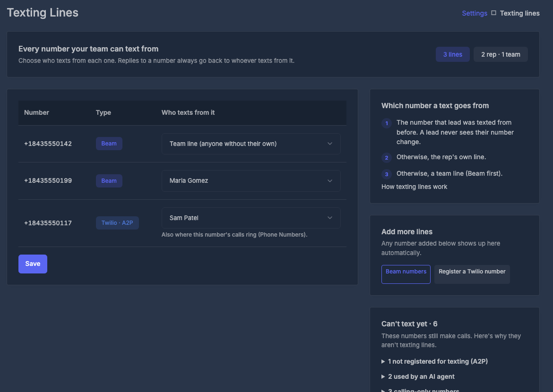This screenshot has width=553, height=392.
Task: Select phone number +18435550142
Action: (48, 144)
